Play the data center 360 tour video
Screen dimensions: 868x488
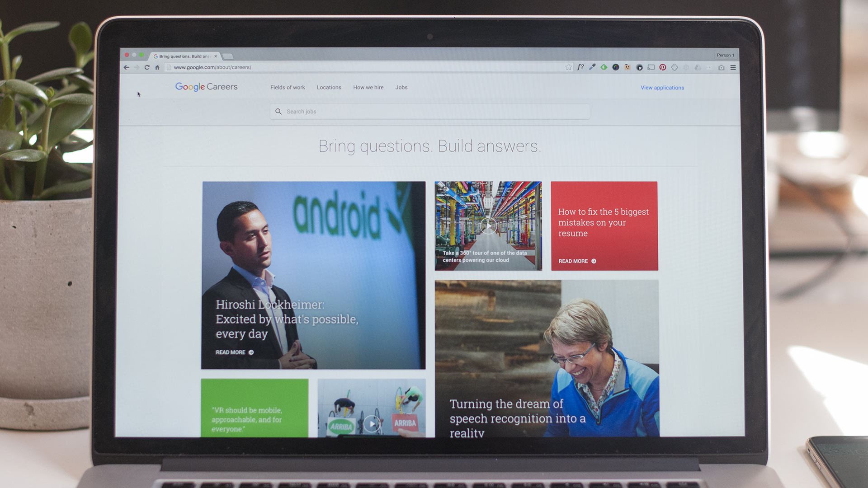[x=488, y=227]
